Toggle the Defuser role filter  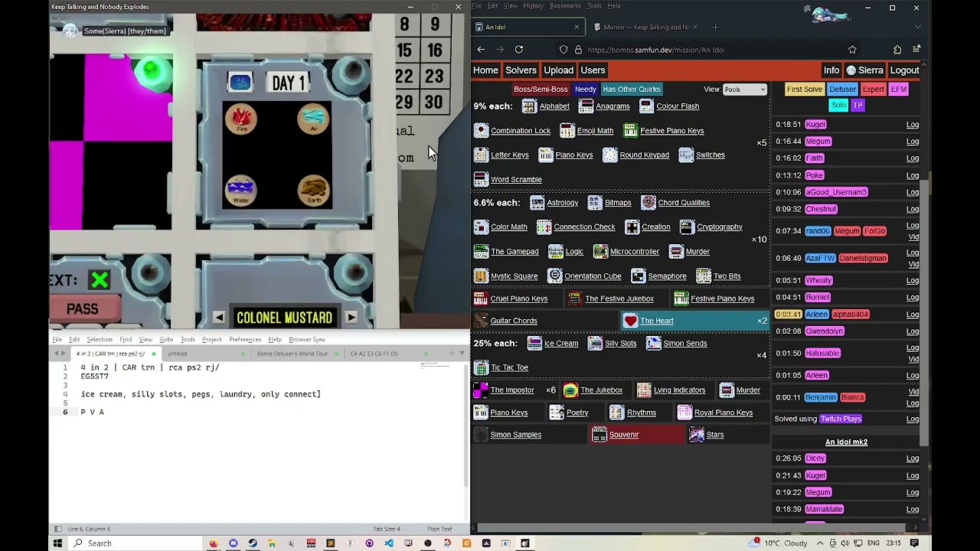[843, 90]
